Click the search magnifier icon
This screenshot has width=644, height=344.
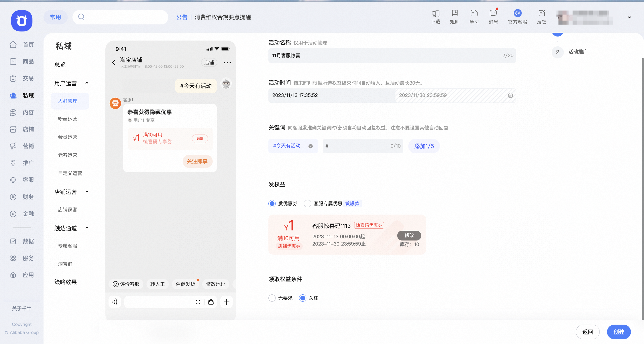tap(81, 17)
